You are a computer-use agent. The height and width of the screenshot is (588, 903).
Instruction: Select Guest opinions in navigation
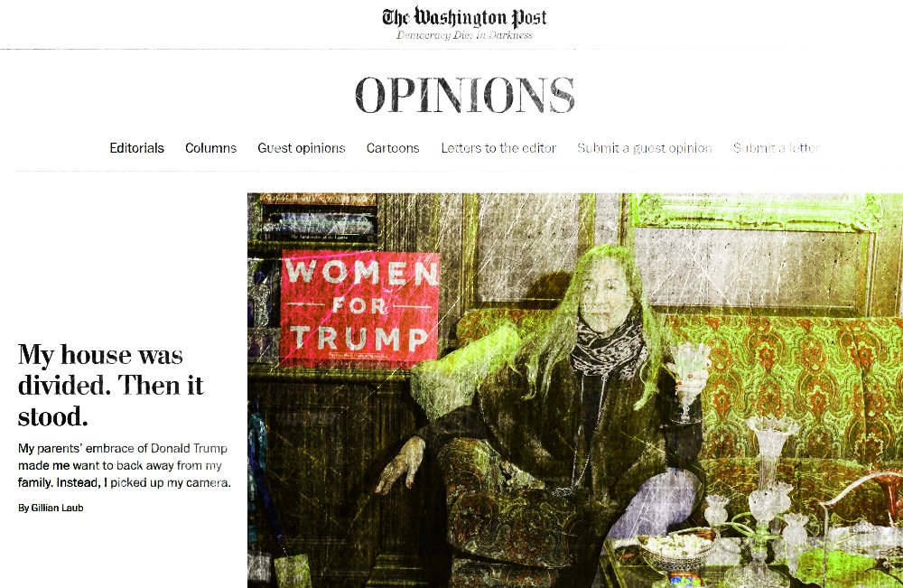pyautogui.click(x=302, y=148)
